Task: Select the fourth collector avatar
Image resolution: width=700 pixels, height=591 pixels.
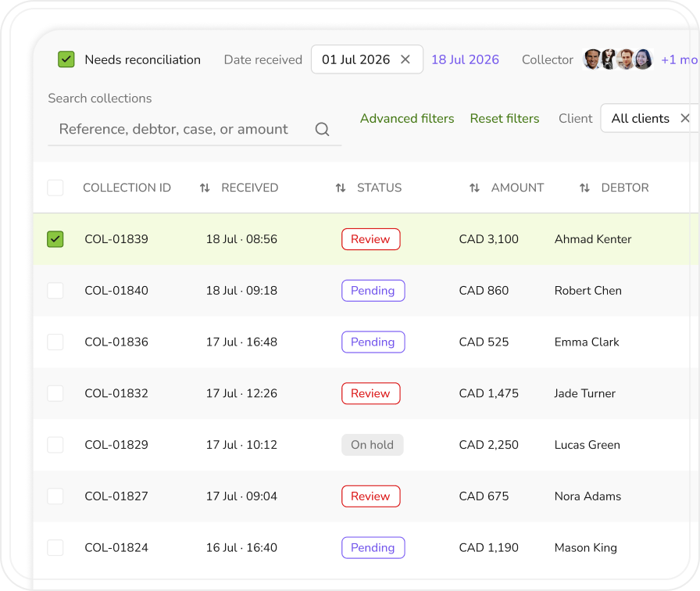Action: [x=643, y=59]
